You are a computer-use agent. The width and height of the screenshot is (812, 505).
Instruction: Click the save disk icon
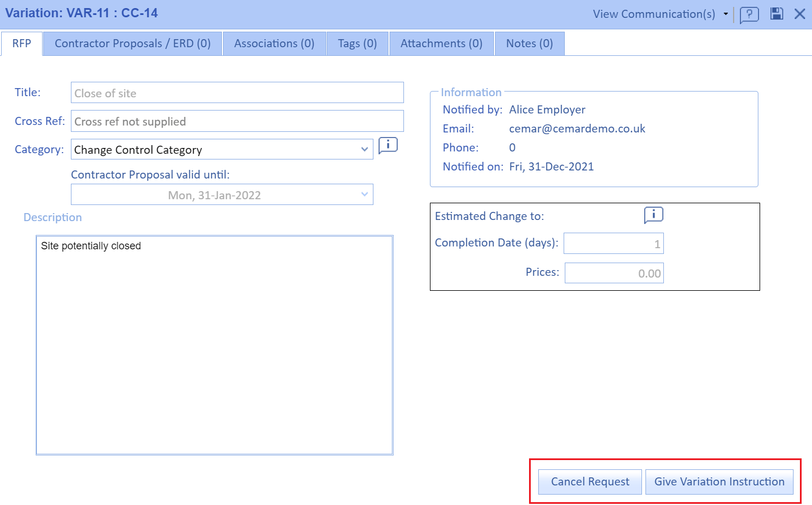pos(777,14)
